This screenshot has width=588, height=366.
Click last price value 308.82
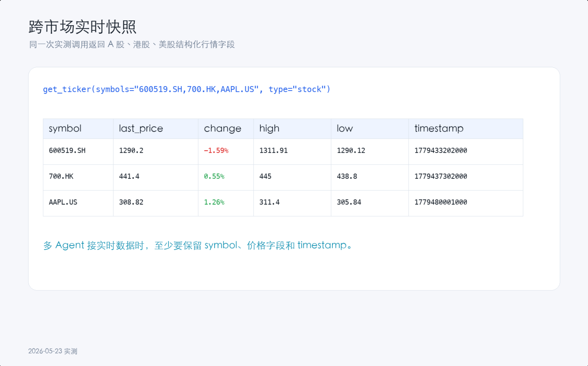point(131,202)
